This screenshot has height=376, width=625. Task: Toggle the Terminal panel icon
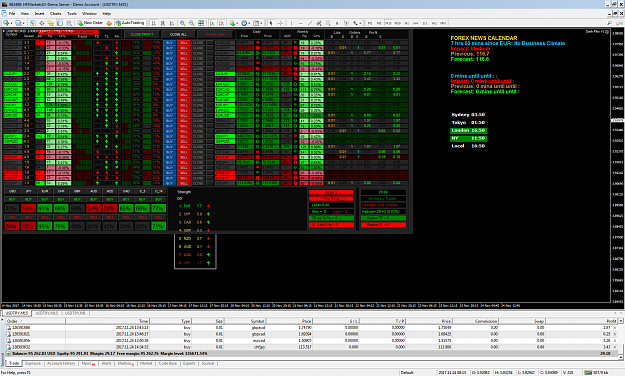pos(60,23)
